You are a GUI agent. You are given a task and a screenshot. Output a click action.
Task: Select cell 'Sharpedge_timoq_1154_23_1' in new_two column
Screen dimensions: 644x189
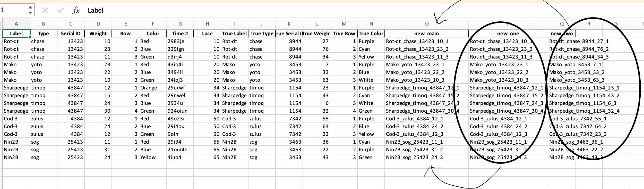[x=584, y=88]
